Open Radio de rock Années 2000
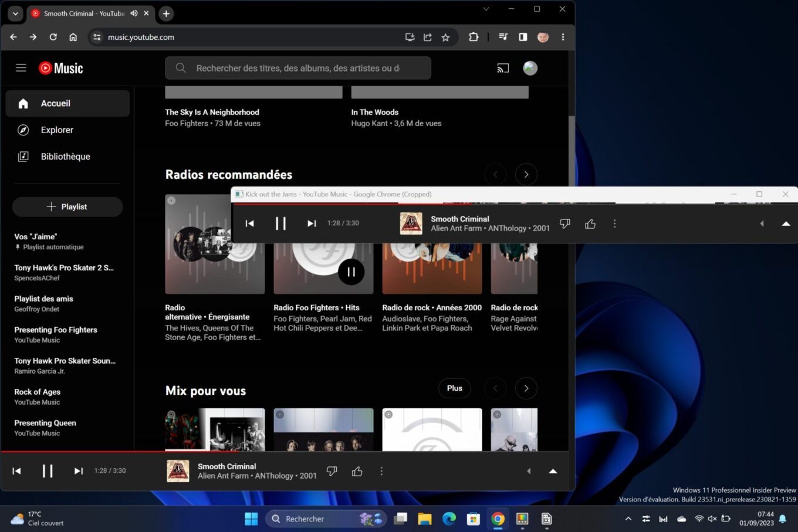Viewport: 798px width, 532px height. coord(432,307)
